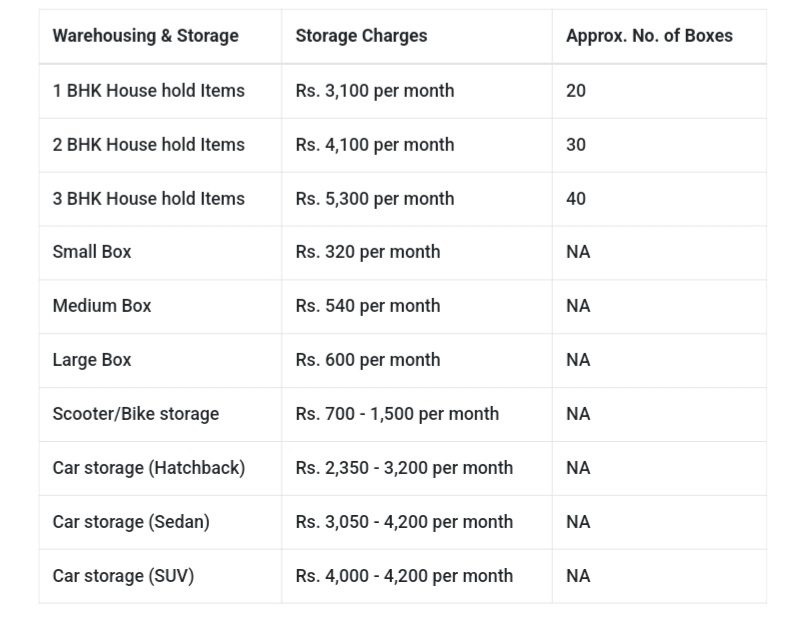Click the Warehousing & Storage column header

[145, 36]
